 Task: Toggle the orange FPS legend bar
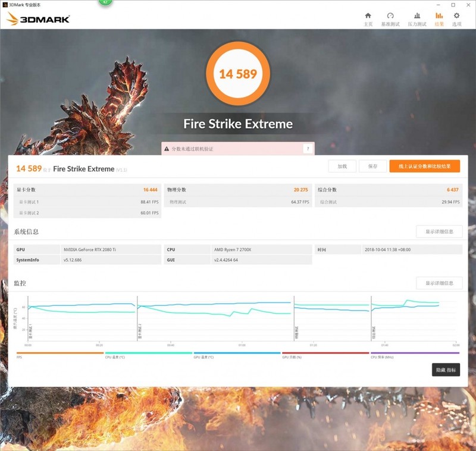(x=60, y=353)
